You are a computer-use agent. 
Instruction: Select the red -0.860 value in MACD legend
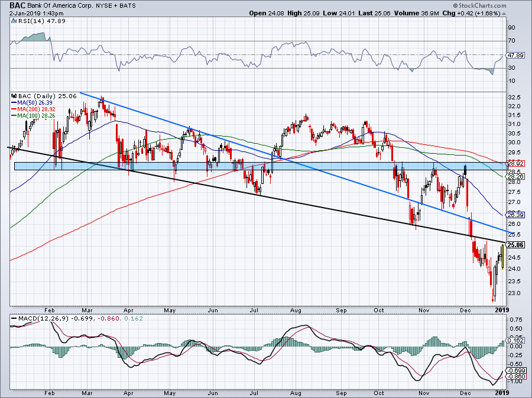coord(109,319)
